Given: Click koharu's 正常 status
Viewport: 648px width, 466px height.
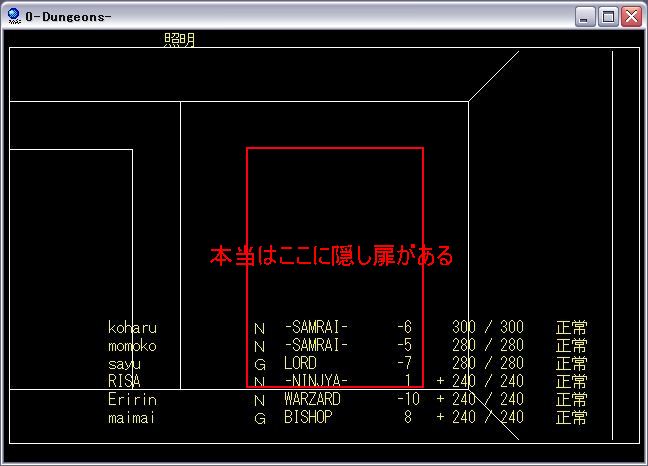Looking at the screenshot, I should (x=571, y=328).
